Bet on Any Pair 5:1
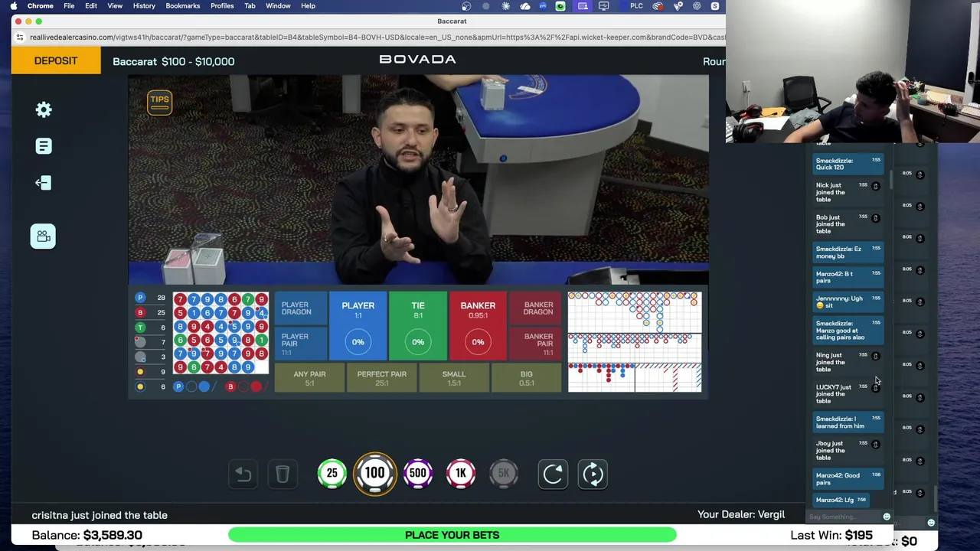 pyautogui.click(x=309, y=378)
